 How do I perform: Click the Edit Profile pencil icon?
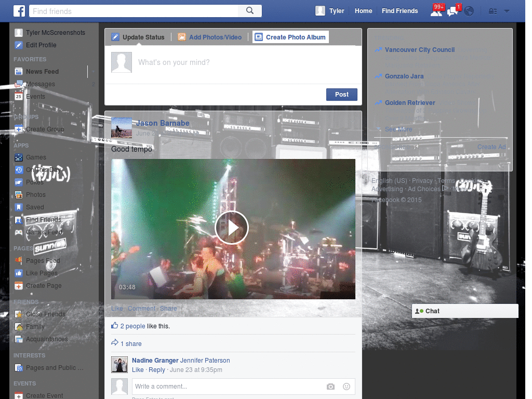coord(19,45)
